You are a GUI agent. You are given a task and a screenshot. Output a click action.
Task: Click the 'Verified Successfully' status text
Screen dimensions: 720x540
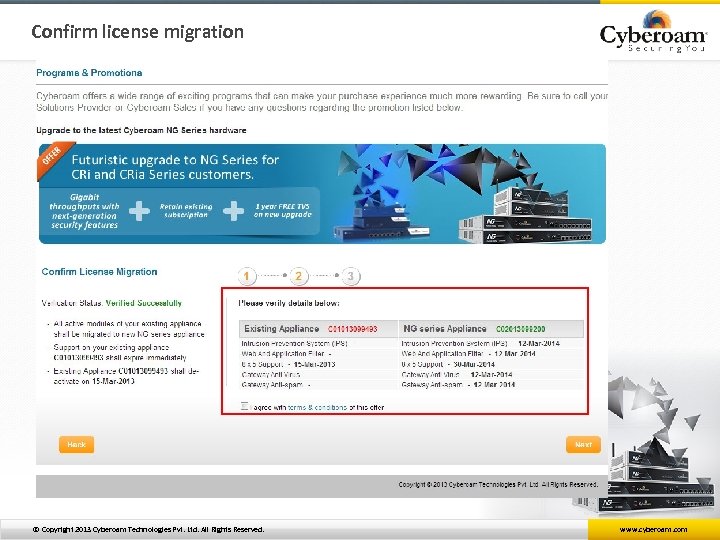pos(144,303)
